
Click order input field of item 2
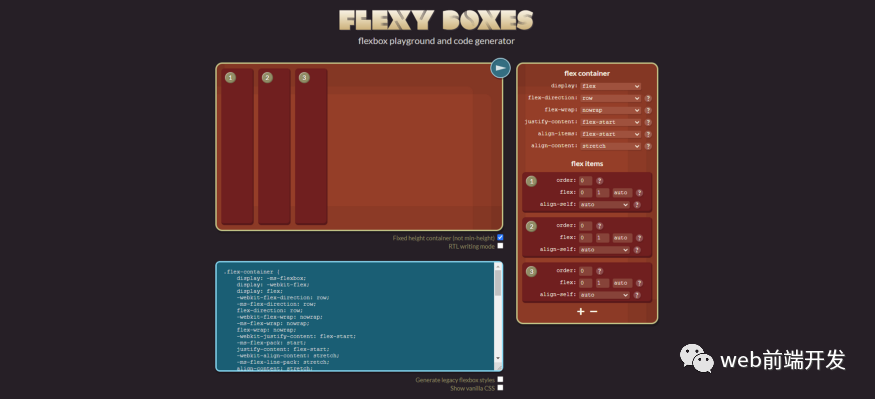pyautogui.click(x=585, y=226)
